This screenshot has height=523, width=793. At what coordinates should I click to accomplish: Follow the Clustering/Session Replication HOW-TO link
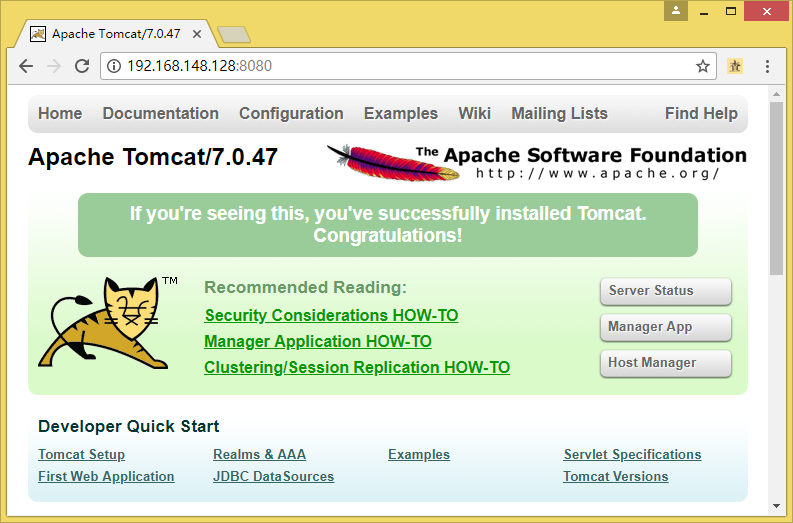click(x=357, y=367)
